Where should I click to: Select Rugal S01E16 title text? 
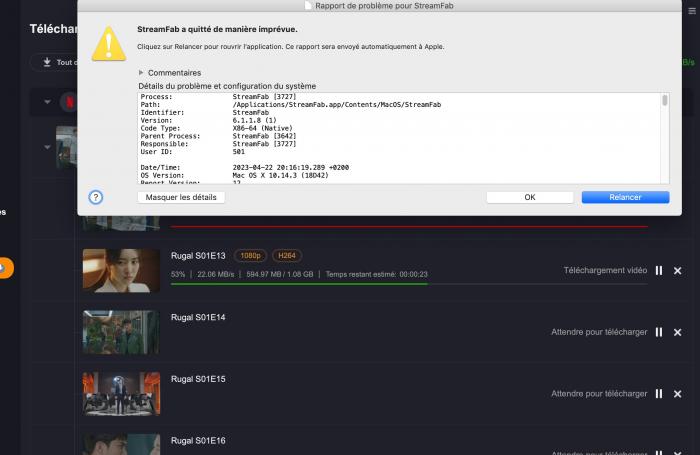coord(198,441)
